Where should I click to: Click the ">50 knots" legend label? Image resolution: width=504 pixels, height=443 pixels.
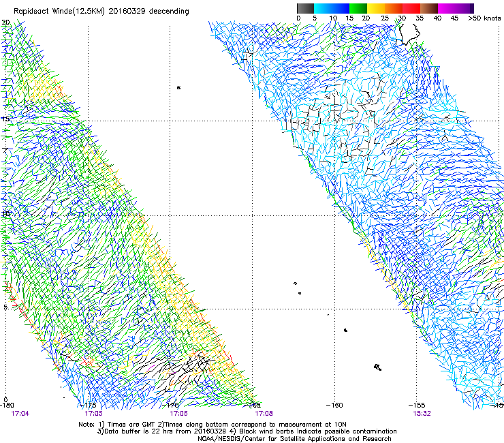(x=484, y=18)
